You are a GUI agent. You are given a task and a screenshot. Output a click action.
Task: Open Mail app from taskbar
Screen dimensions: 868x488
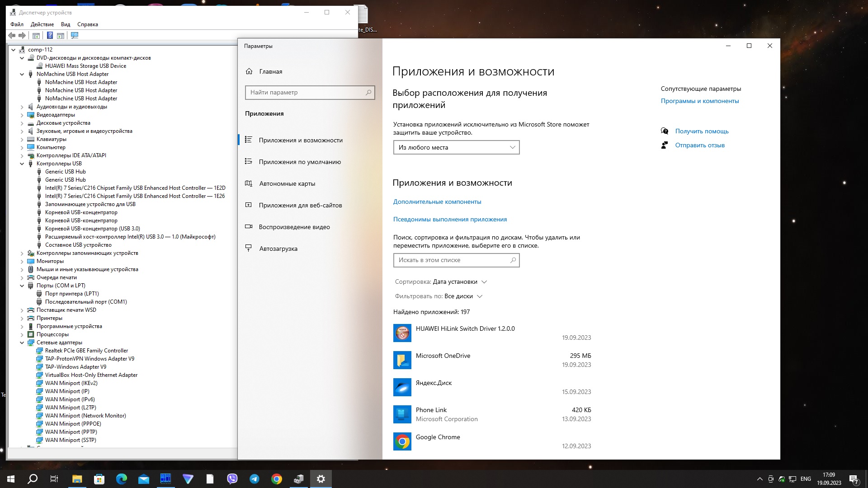point(143,479)
